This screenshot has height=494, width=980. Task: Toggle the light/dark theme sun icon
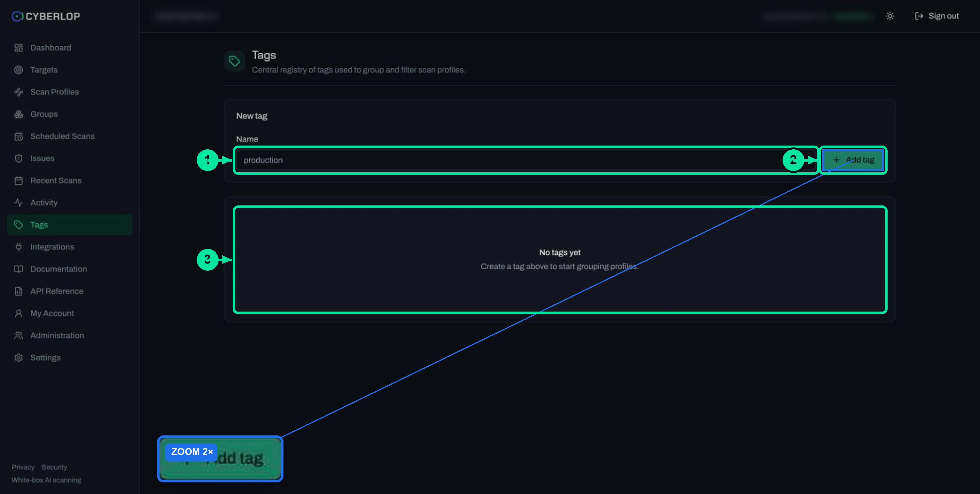click(890, 16)
